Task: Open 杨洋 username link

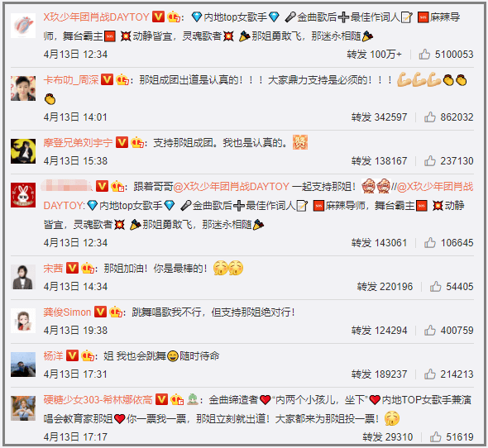Action: 53,355
